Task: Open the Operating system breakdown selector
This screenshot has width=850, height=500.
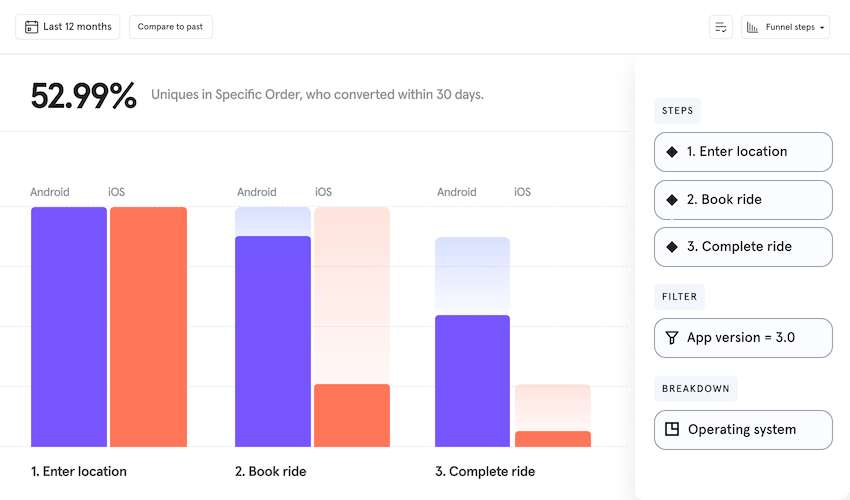Action: pyautogui.click(x=743, y=430)
